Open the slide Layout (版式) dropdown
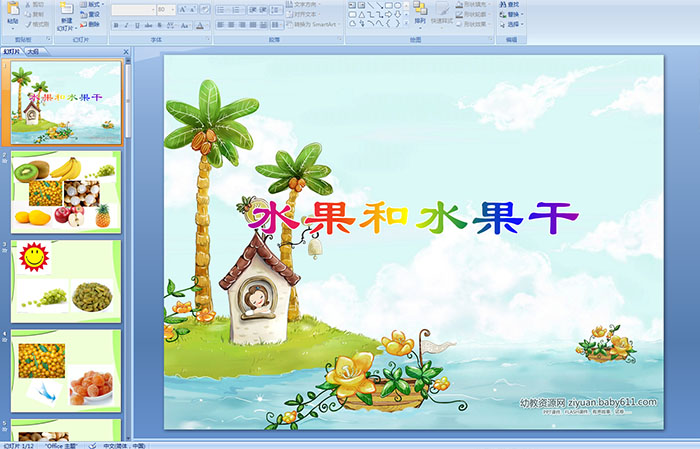 (x=92, y=4)
